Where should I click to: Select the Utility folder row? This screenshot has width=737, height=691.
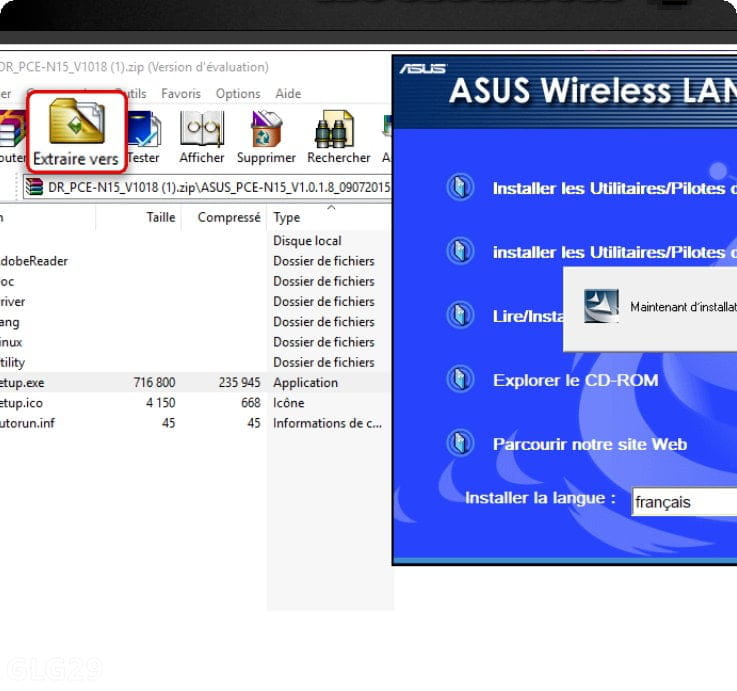(x=196, y=362)
